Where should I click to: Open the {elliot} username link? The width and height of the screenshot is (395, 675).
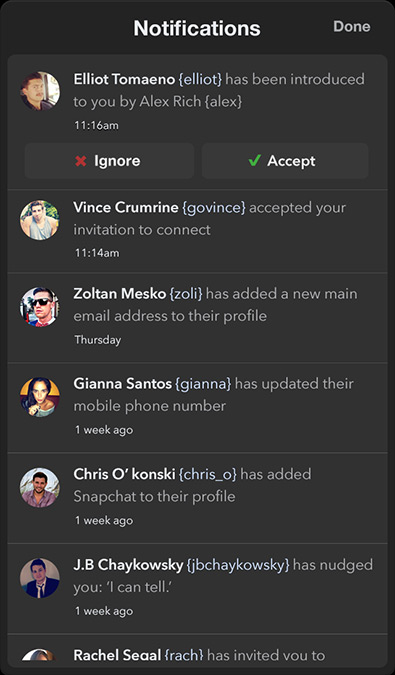click(200, 79)
